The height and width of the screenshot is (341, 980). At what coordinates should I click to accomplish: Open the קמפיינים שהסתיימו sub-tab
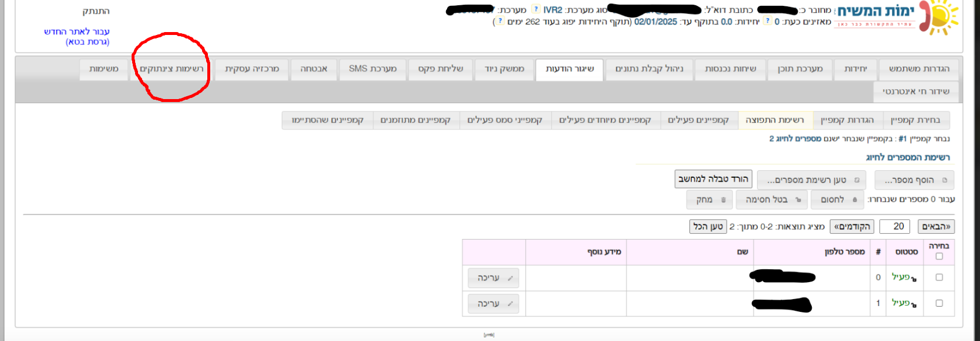327,120
